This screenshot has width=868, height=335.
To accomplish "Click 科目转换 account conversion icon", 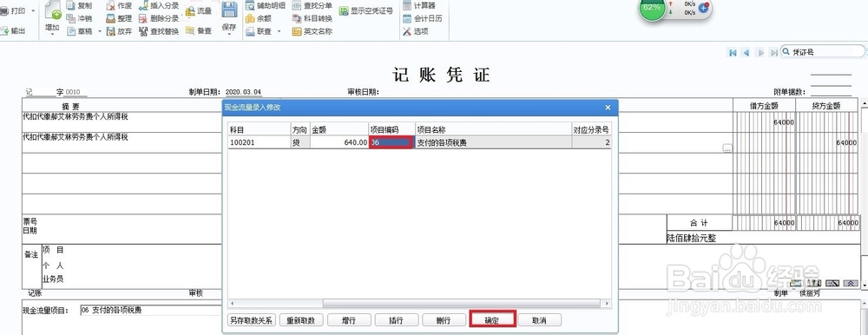I will (297, 18).
